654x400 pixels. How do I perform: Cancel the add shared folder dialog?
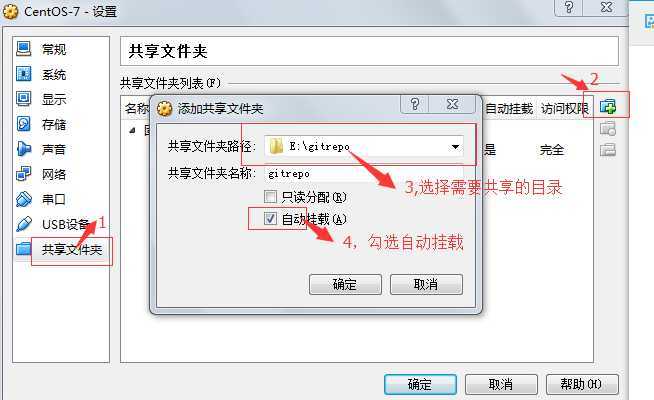point(426,284)
